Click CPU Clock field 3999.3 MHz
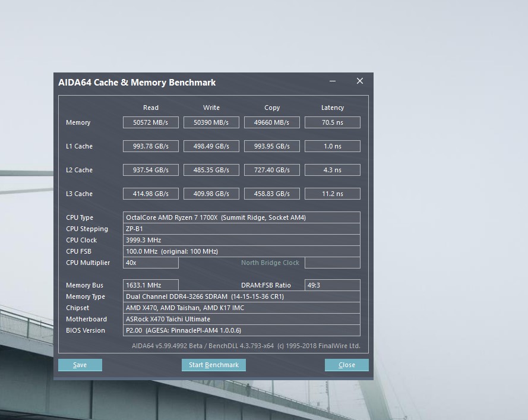 tap(242, 240)
